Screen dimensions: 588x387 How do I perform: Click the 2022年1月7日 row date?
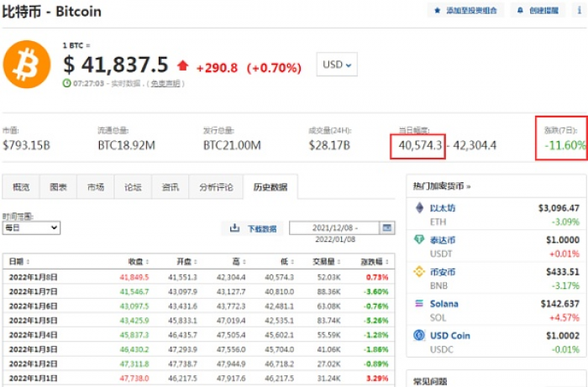point(33,291)
